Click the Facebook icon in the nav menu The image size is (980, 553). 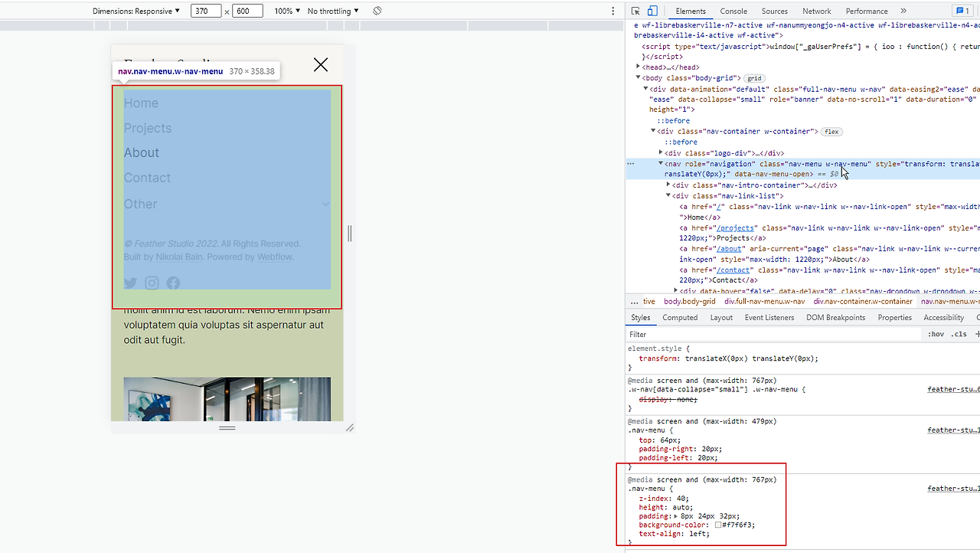174,283
